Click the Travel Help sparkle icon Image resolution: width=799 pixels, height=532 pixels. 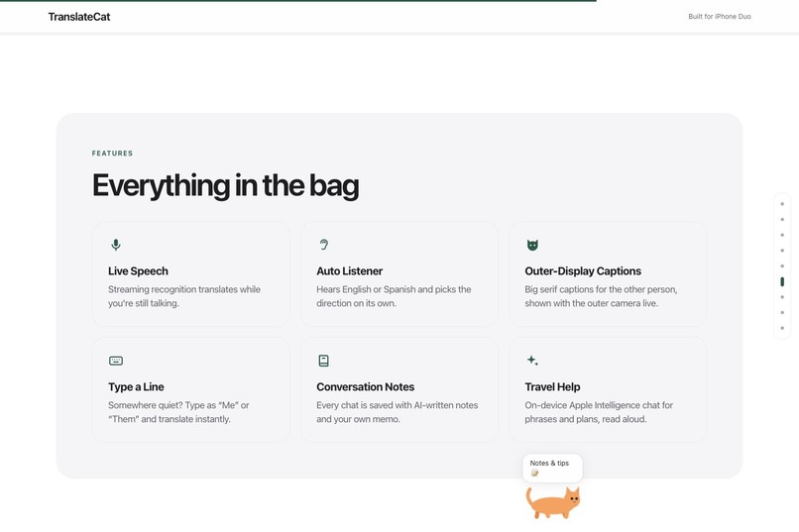[532, 361]
